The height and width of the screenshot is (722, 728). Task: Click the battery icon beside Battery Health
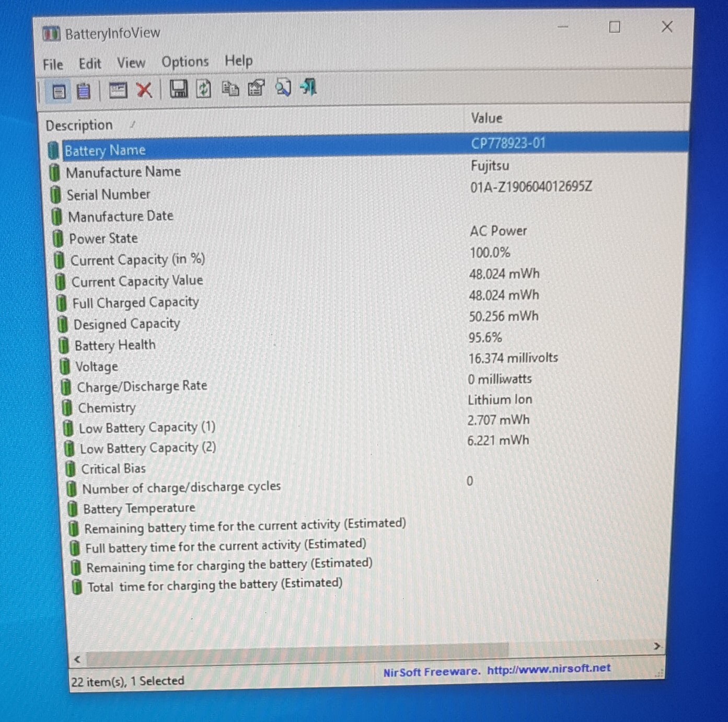click(63, 346)
